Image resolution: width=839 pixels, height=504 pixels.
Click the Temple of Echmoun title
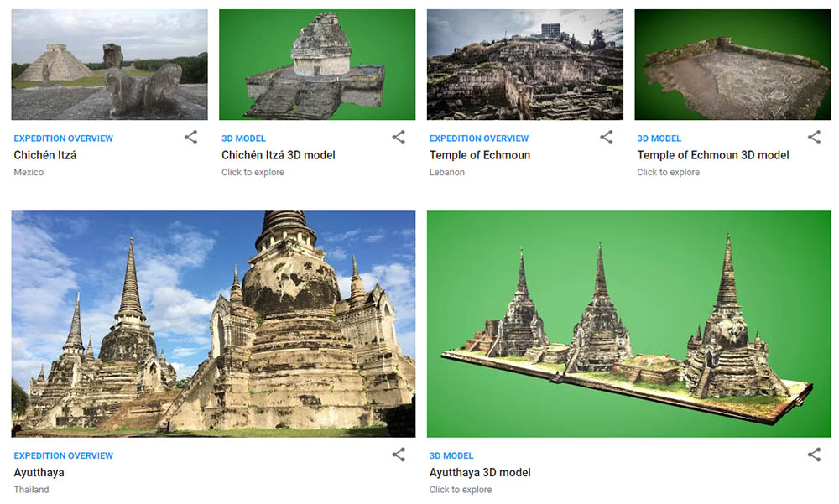tap(480, 155)
